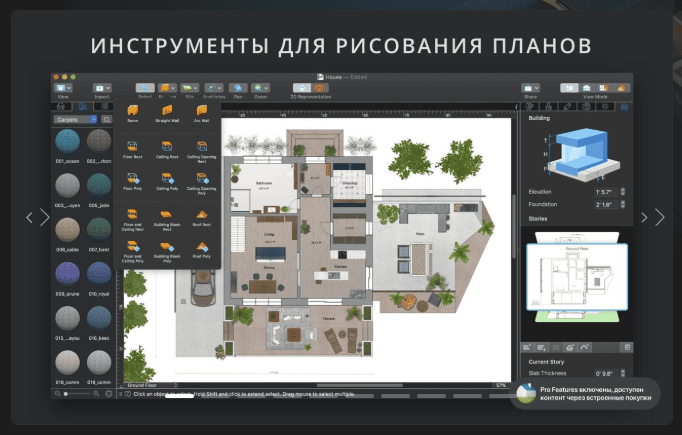The width and height of the screenshot is (682, 435).
Task: Pick the Building Block Rect tool
Action: click(167, 220)
